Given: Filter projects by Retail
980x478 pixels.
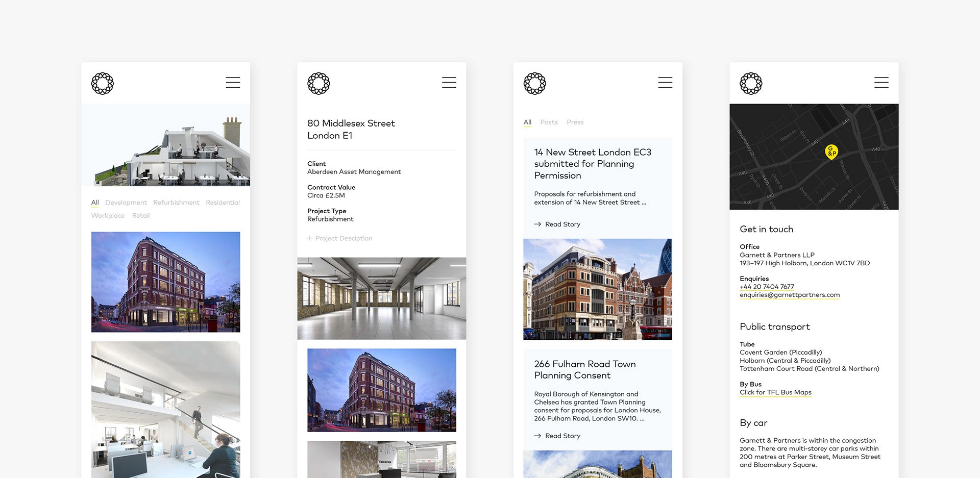Looking at the screenshot, I should (x=141, y=216).
